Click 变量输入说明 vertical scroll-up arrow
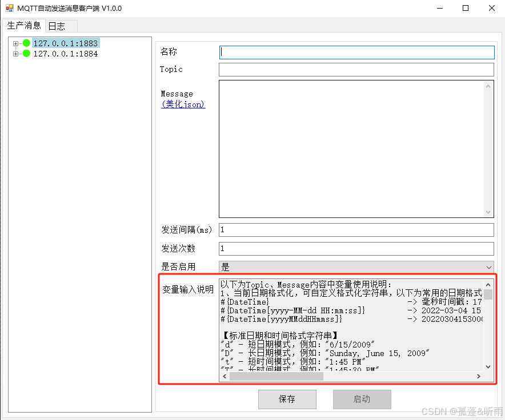The height and width of the screenshot is (420, 505). click(x=488, y=285)
